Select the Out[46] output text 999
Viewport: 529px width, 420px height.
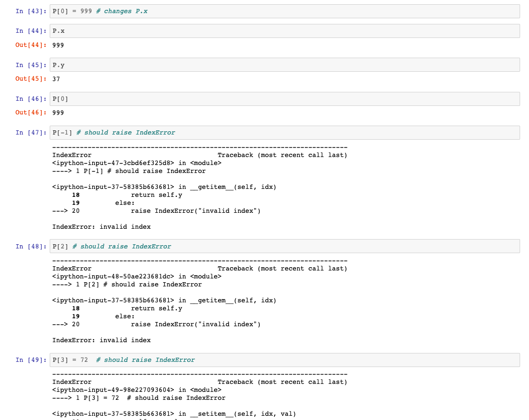point(58,112)
